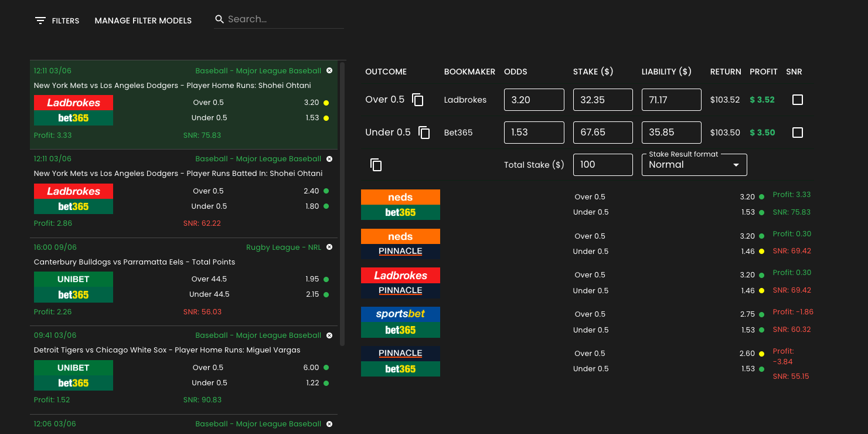Click the search magnifier icon

click(x=220, y=19)
